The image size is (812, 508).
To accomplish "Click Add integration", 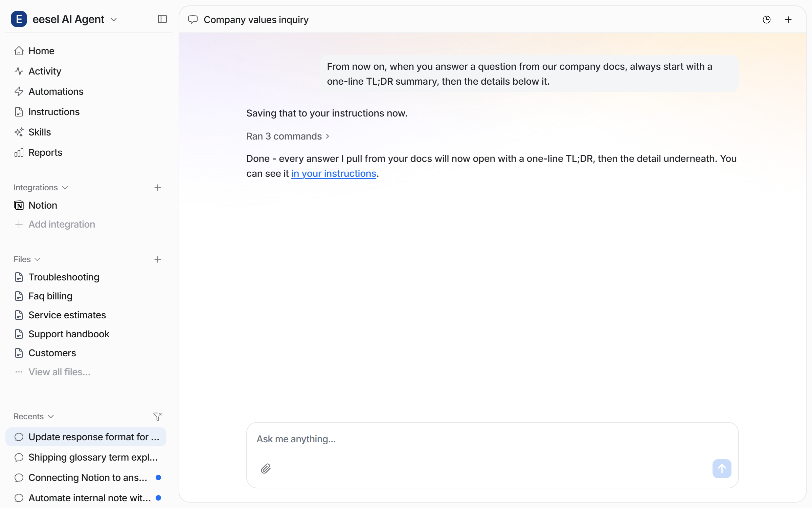I will [x=86, y=224].
